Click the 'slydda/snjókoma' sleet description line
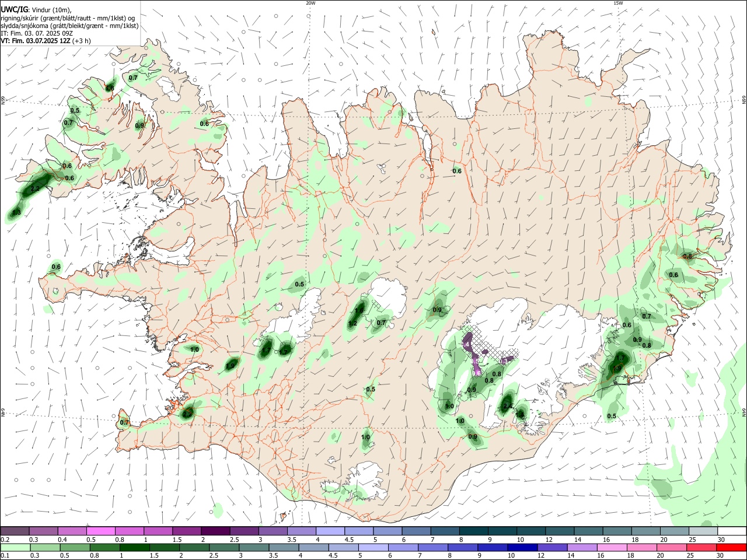 pyautogui.click(x=69, y=26)
